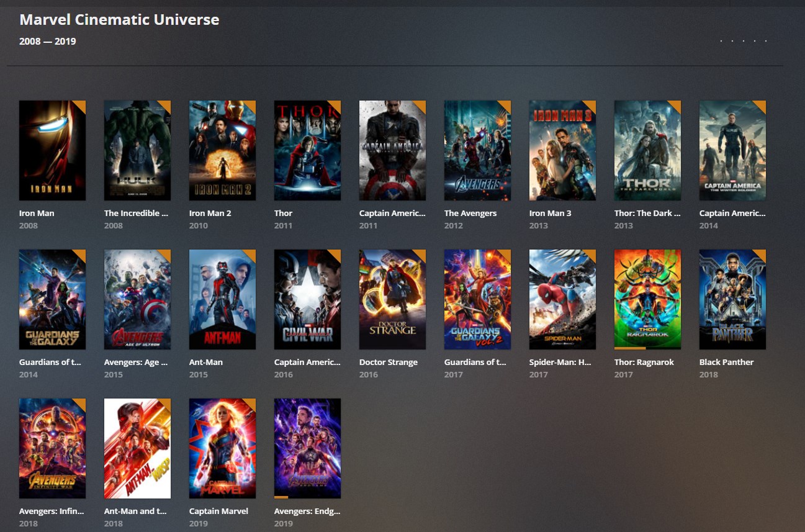The height and width of the screenshot is (532, 805).
Task: Click the orange corner flag on Captain Marvel poster
Action: point(251,404)
